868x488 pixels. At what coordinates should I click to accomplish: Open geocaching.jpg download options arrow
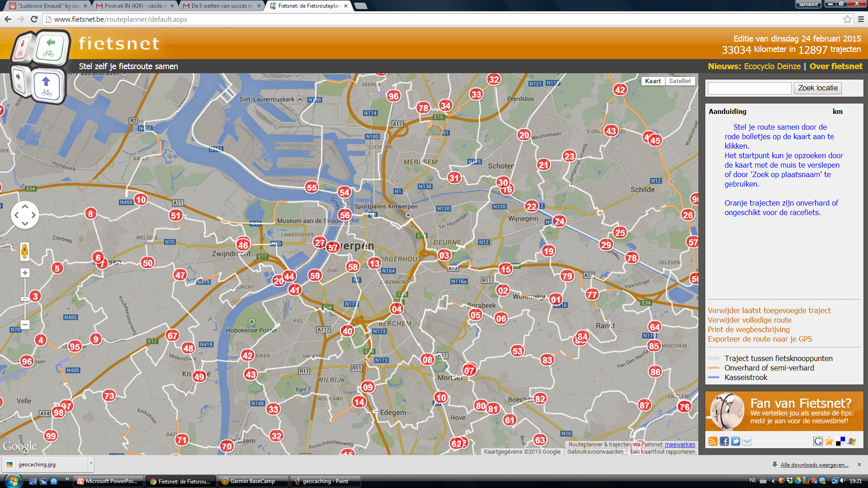point(91,464)
